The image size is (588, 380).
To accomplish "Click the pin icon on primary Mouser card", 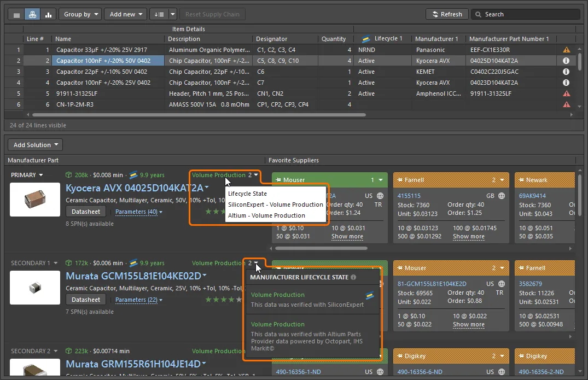I will [279, 180].
